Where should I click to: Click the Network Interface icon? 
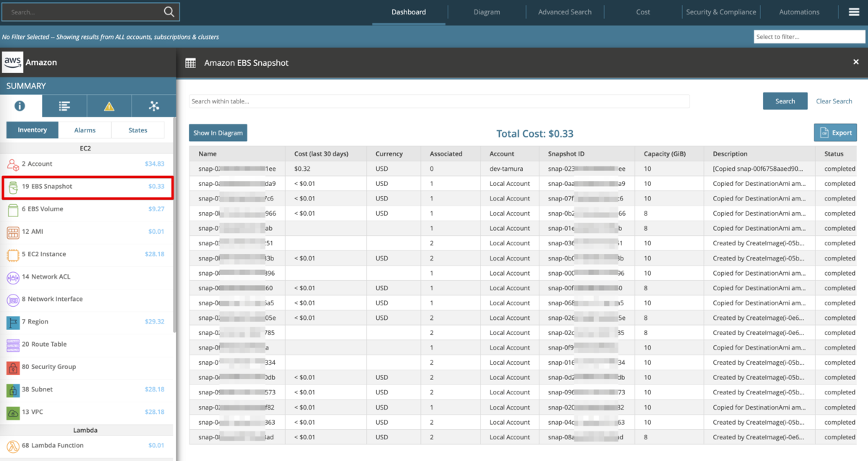click(12, 299)
